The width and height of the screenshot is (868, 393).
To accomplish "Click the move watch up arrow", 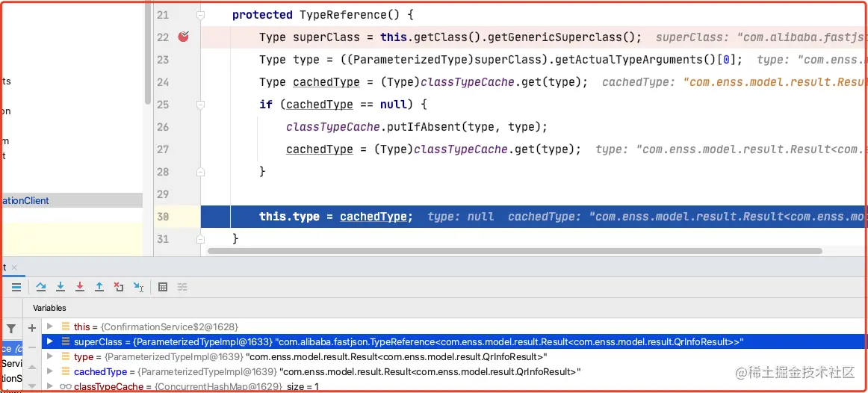I will click(32, 367).
